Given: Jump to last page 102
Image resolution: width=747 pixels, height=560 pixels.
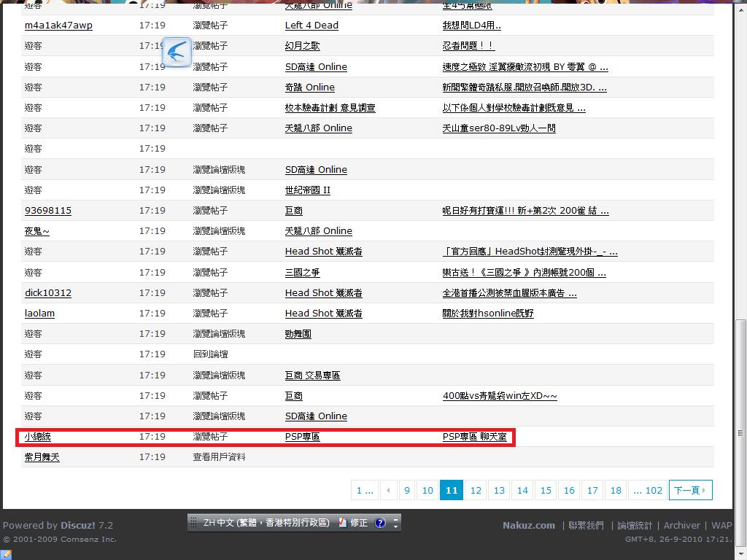Looking at the screenshot, I should (x=648, y=490).
